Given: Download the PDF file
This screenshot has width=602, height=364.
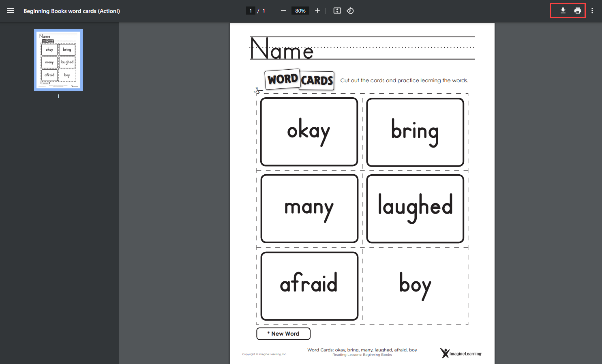Looking at the screenshot, I should tap(563, 11).
